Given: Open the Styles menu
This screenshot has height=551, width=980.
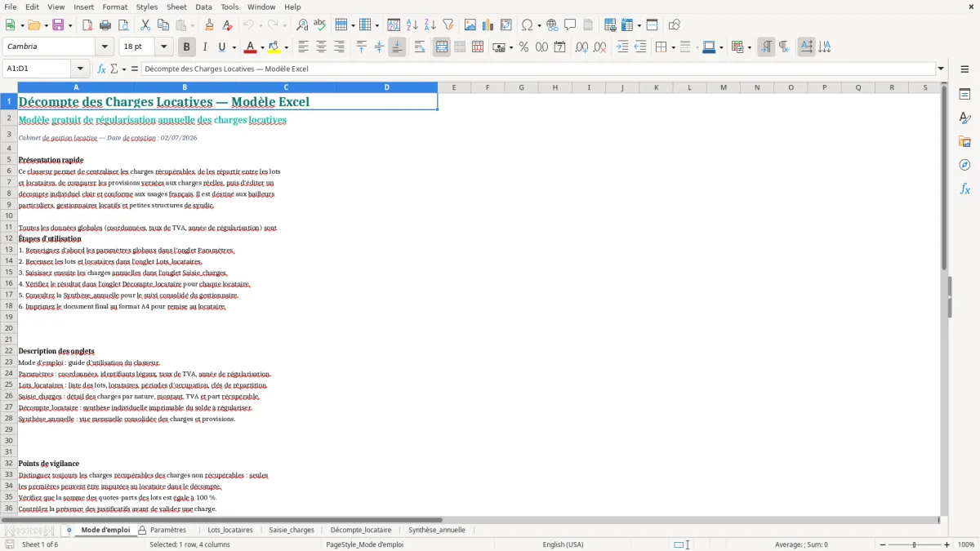Looking at the screenshot, I should pos(147,7).
